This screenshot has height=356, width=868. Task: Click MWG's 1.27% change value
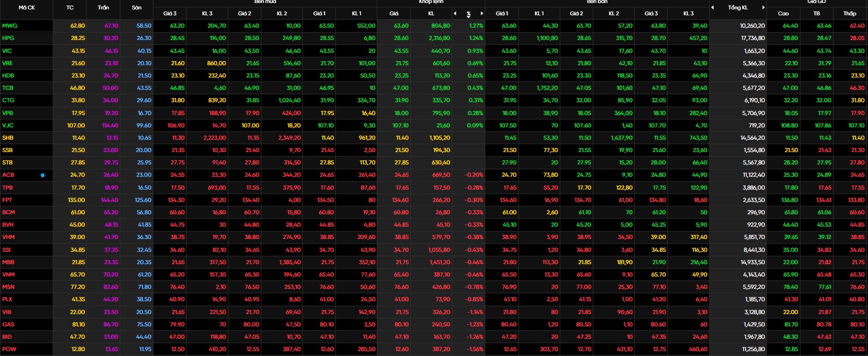[x=476, y=26]
